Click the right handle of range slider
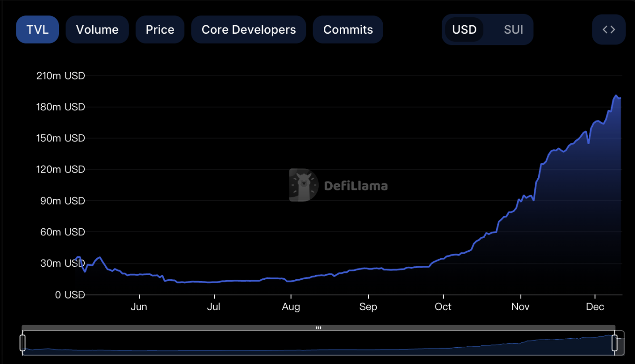This screenshot has width=635, height=364. [x=614, y=342]
